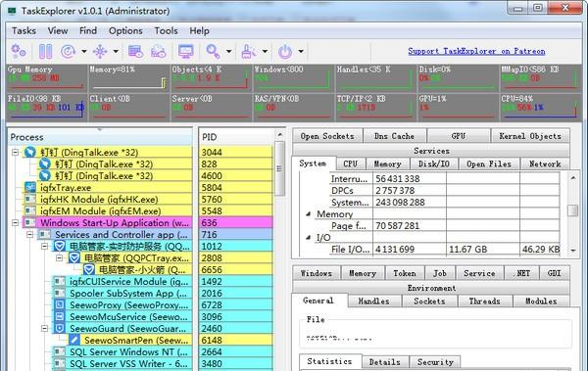Click the QQPCTray shield icon
The image size is (588, 371).
click(x=74, y=257)
